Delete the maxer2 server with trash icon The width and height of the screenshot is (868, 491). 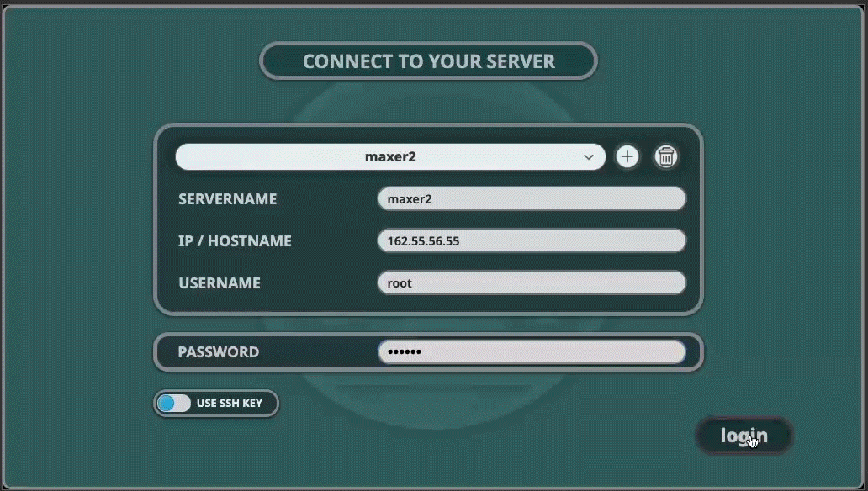[x=666, y=156]
